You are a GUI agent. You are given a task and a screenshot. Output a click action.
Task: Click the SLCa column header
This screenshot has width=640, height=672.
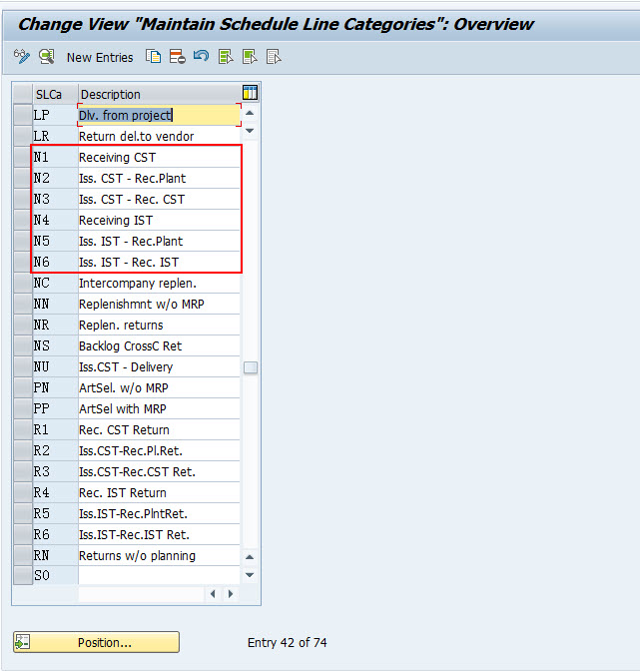(55, 94)
